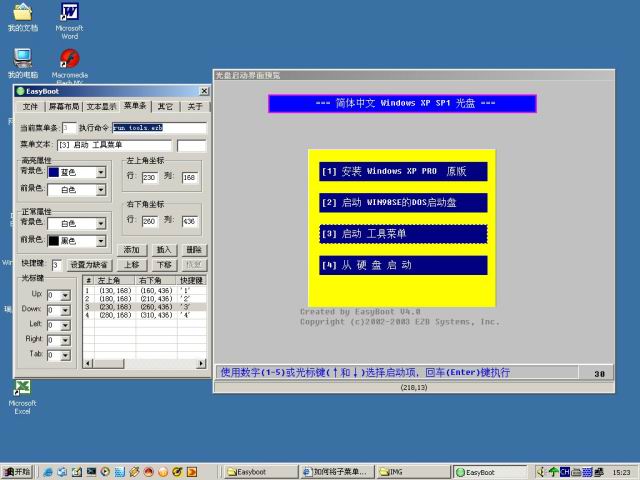
Task: Click preview menu [3] 启动 工具菜单
Action: point(403,234)
